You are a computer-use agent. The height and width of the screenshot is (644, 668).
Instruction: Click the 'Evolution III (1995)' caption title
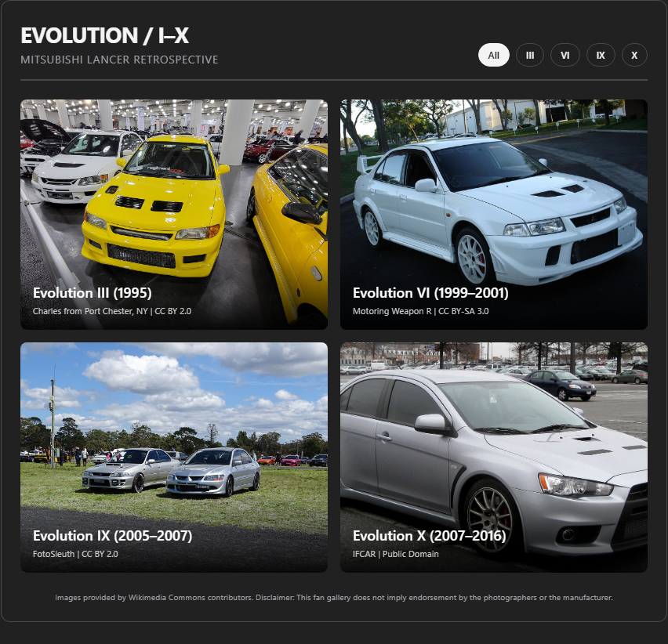click(x=92, y=293)
